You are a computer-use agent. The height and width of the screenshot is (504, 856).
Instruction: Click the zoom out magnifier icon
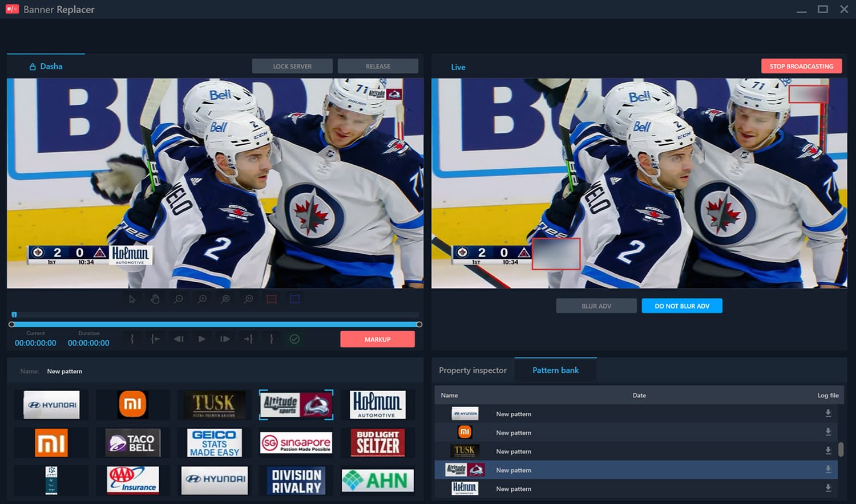(179, 299)
